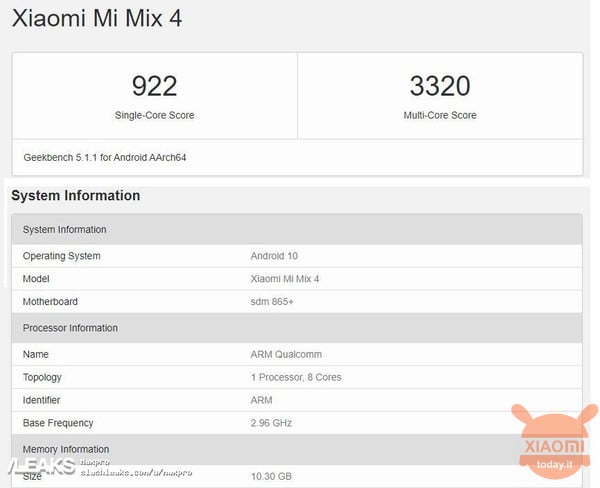The height and width of the screenshot is (488, 600).
Task: Click the System Information table header row
Action: pyautogui.click(x=297, y=229)
